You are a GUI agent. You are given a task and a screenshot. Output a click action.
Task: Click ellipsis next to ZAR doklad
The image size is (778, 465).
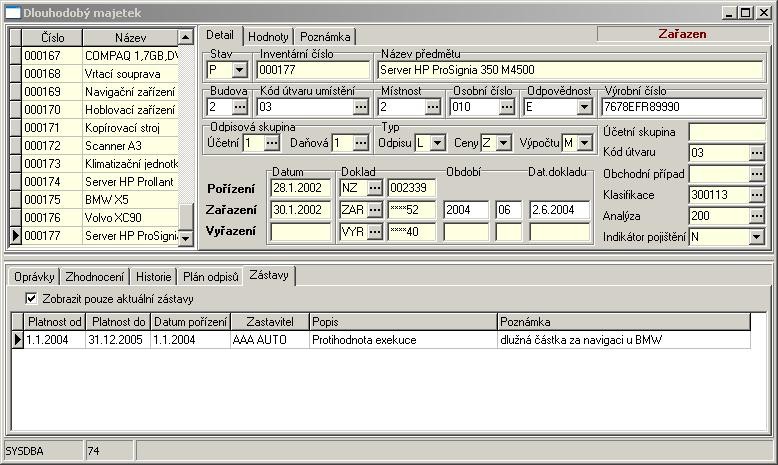(375, 209)
